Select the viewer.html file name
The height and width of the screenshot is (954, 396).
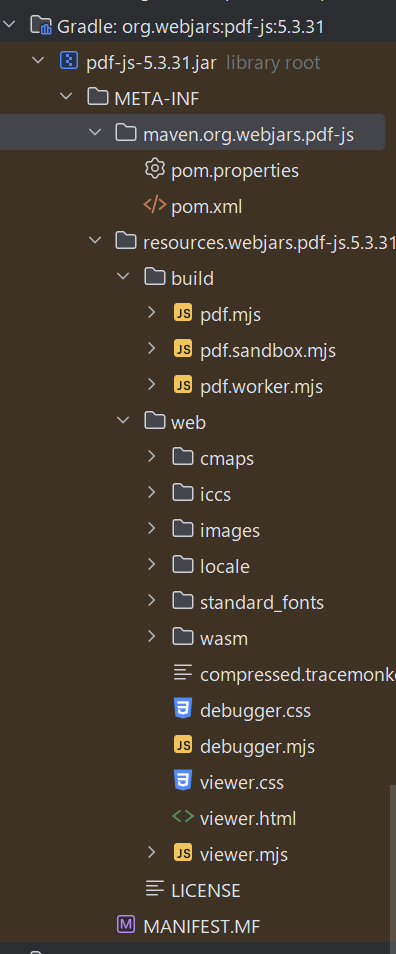click(x=248, y=818)
